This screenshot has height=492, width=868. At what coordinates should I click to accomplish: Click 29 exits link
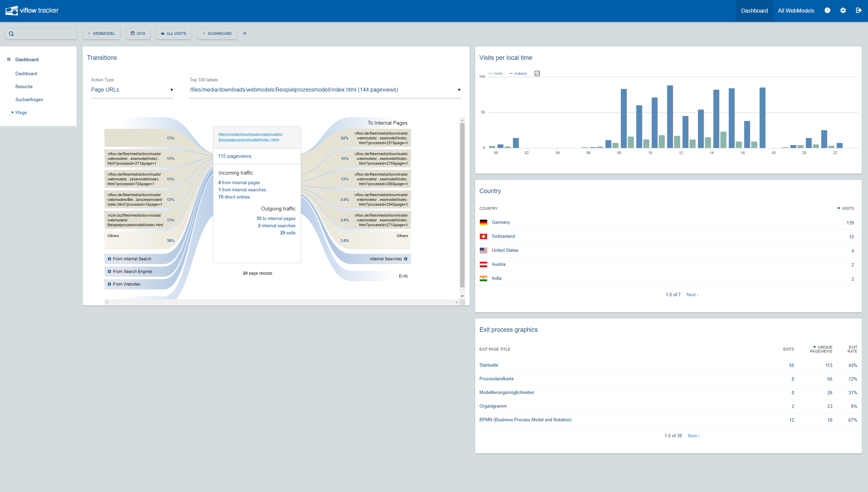288,233
